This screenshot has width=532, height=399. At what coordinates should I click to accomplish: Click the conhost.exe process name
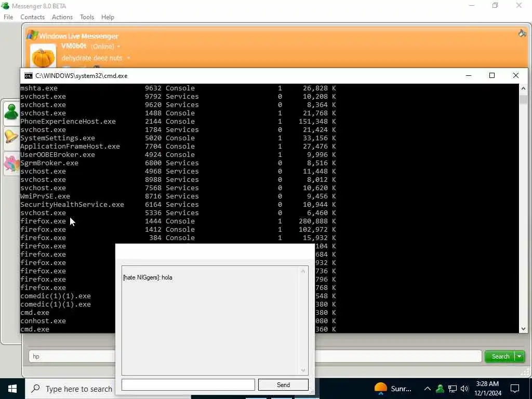[43, 321]
